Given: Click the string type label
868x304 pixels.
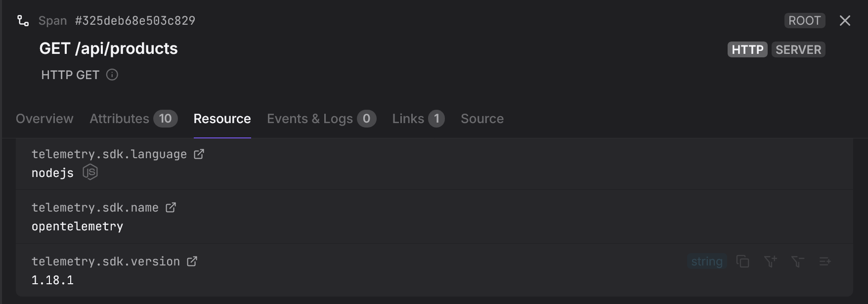Looking at the screenshot, I should tap(707, 261).
